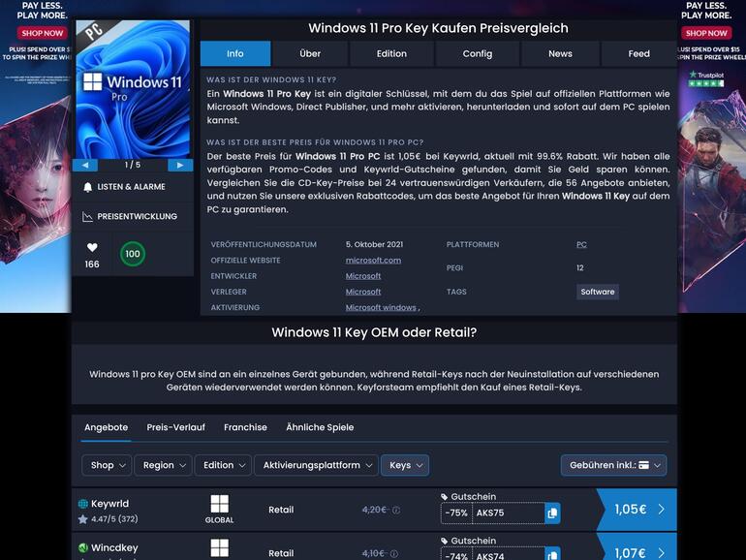Click the price chart icon beside Preisentwicklung
Image resolution: width=746 pixels, height=560 pixels.
(87, 216)
